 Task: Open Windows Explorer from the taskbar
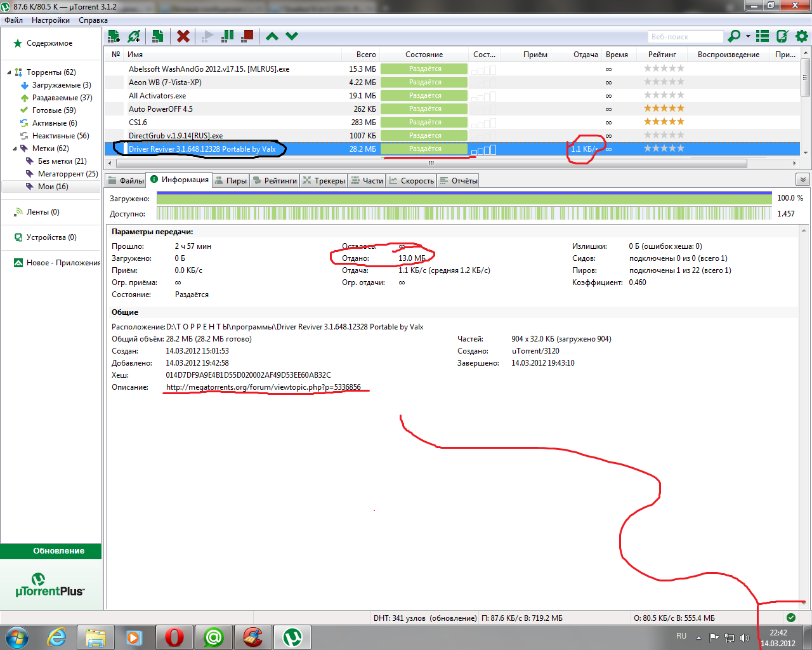click(x=96, y=637)
